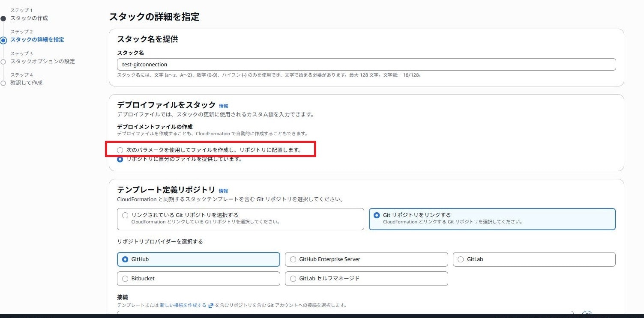644x318 pixels.
Task: Click the Step 1 filled circle indicator
Action: 3,18
